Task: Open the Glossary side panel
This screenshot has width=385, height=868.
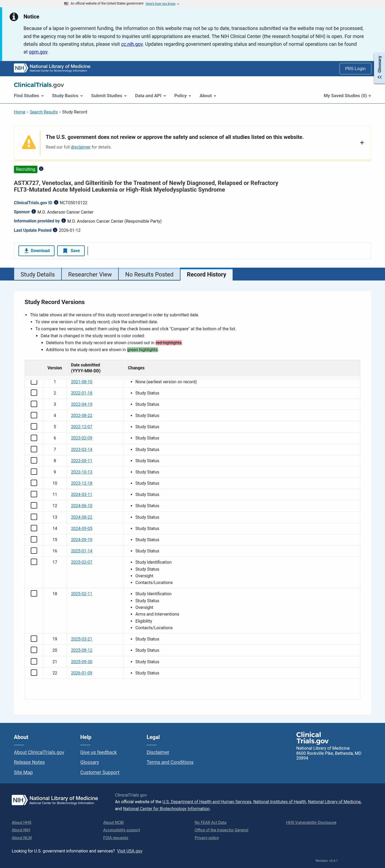Action: click(380, 68)
